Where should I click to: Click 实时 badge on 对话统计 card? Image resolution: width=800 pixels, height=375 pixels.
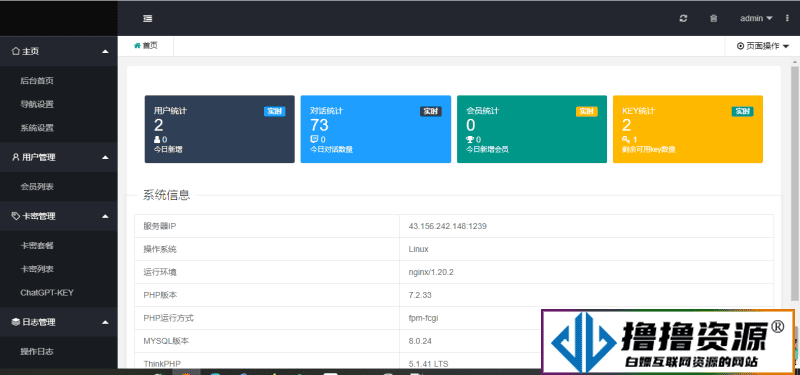click(x=431, y=111)
